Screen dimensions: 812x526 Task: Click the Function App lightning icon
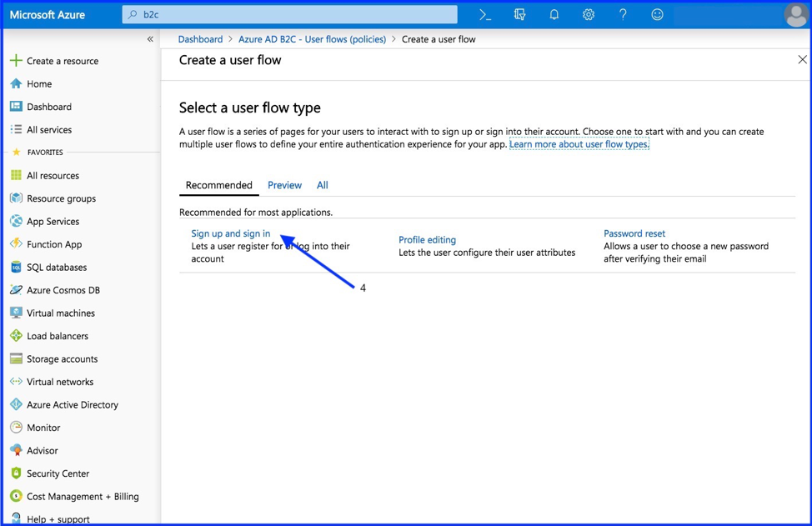[x=16, y=244]
